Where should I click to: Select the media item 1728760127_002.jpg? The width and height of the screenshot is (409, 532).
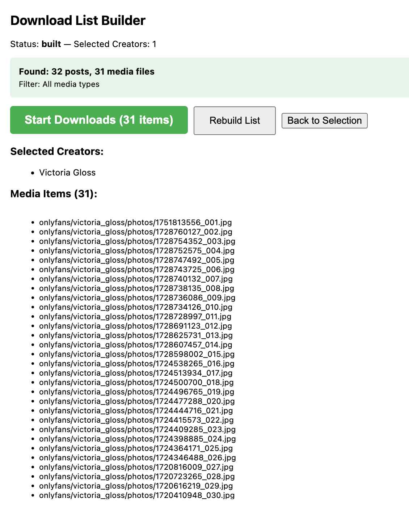click(136, 232)
